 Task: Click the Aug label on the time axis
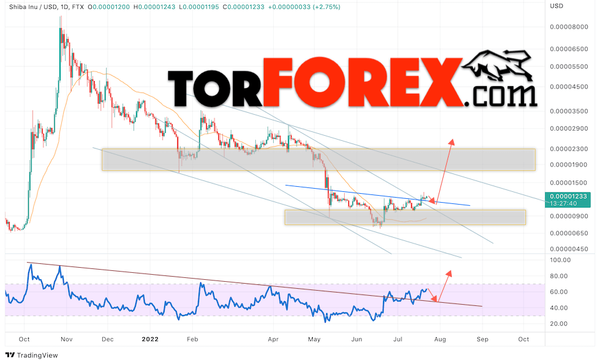pos(440,339)
